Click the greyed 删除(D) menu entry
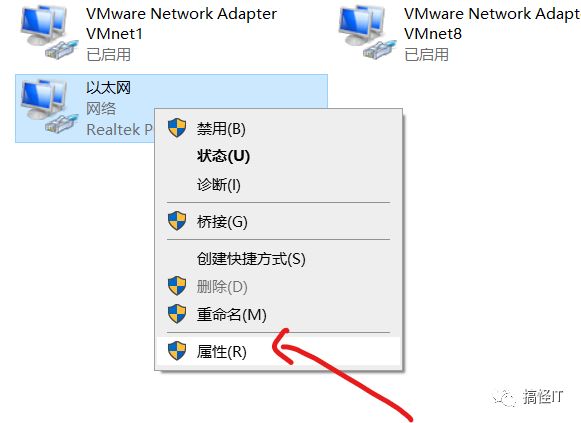581x423 pixels. [x=278, y=286]
